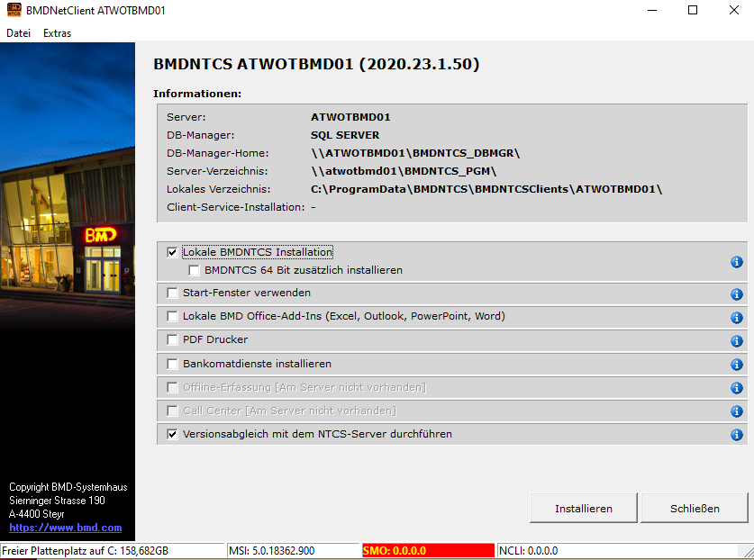Click info icon next to Offline-Erfassung
Screen dimensions: 754x560
[737, 388]
